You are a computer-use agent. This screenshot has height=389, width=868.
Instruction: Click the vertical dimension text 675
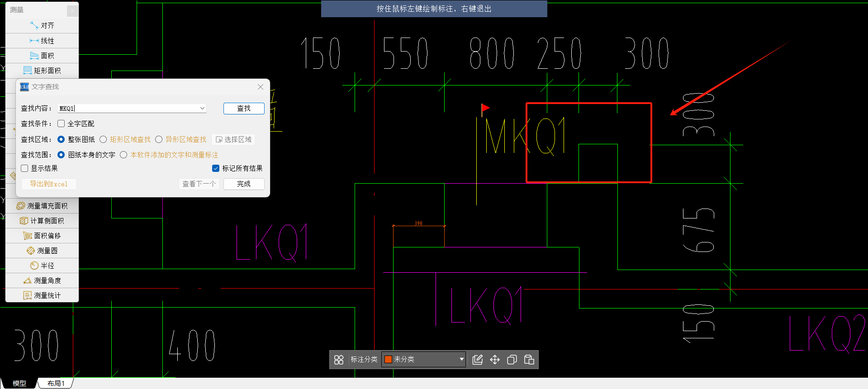tap(698, 230)
